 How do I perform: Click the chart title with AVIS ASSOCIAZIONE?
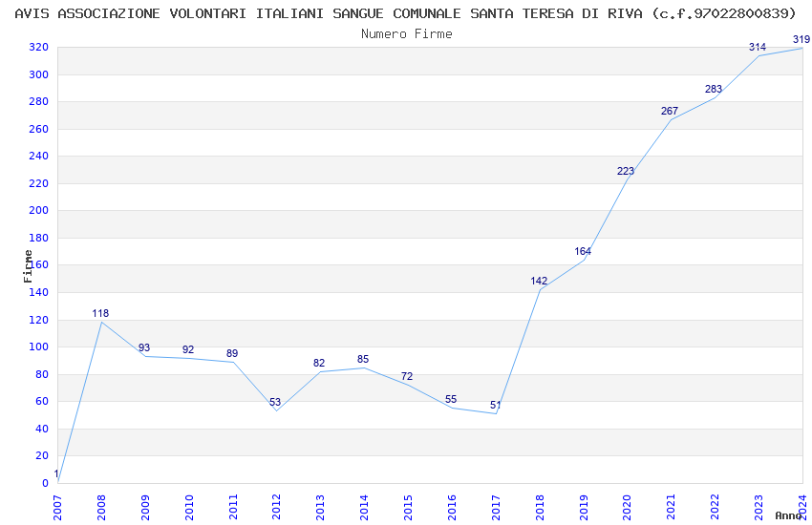(x=405, y=13)
